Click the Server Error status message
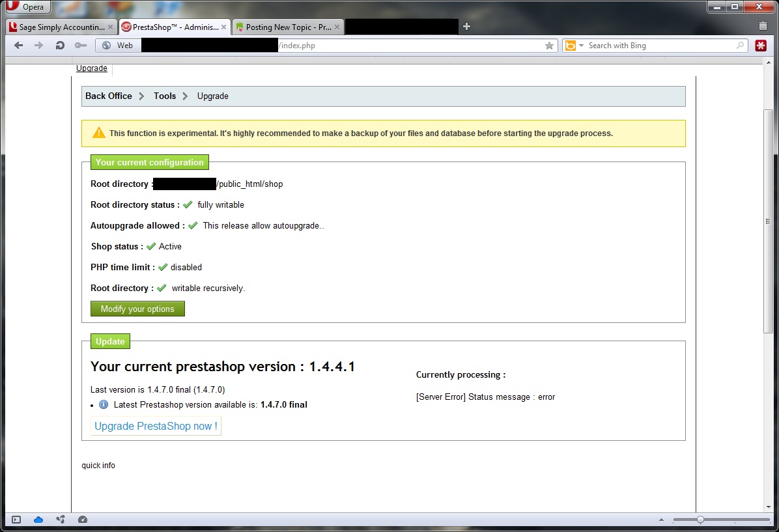This screenshot has width=779, height=532. click(x=485, y=397)
